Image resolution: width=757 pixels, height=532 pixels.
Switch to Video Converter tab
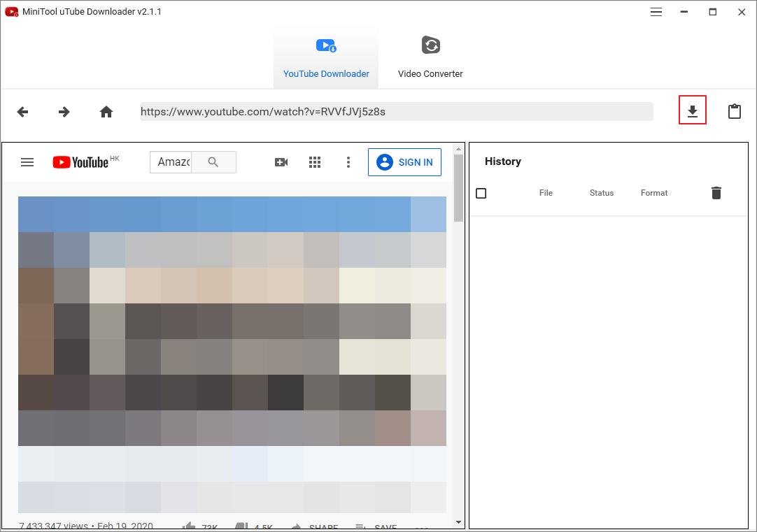point(430,57)
